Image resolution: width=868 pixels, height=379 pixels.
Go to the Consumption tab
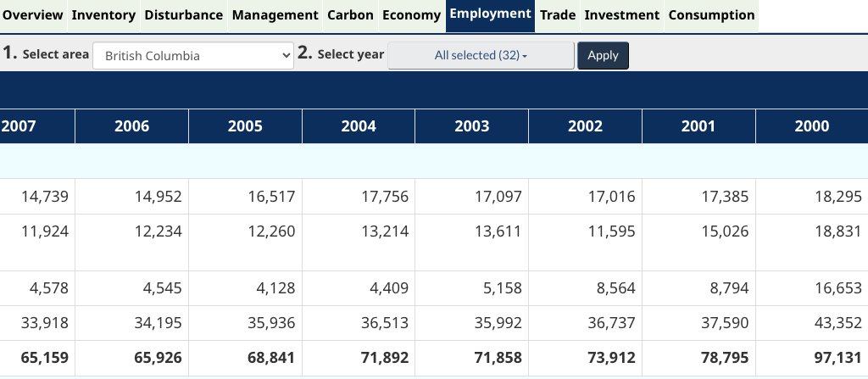(x=711, y=15)
